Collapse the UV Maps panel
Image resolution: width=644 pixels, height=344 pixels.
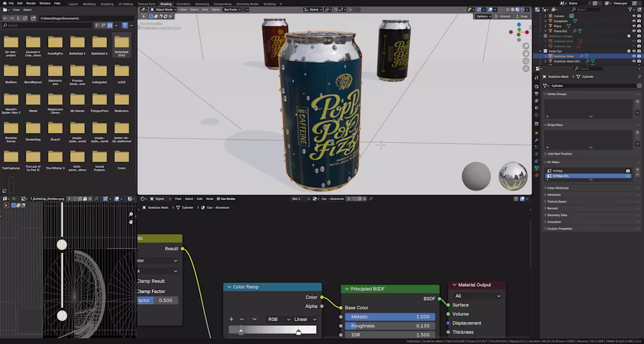553,163
